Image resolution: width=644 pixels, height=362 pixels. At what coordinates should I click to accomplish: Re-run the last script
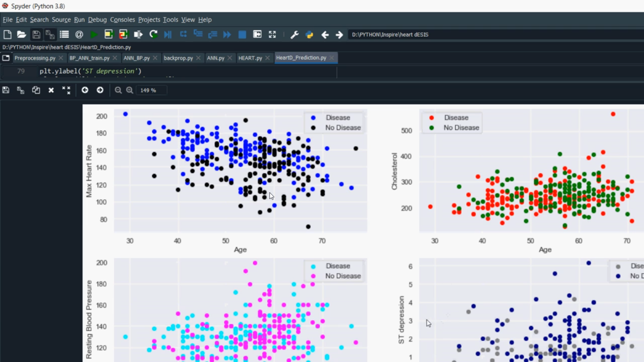[153, 35]
